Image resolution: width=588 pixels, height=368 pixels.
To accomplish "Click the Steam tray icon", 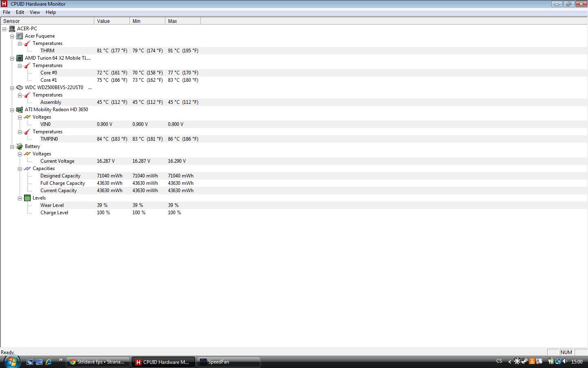I will 524,361.
